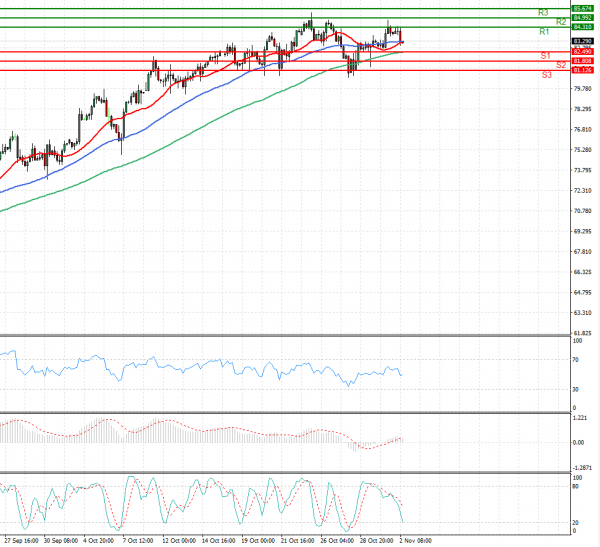The height and width of the screenshot is (547, 600).
Task: Click the 75.280 price axis value
Action: [582, 150]
